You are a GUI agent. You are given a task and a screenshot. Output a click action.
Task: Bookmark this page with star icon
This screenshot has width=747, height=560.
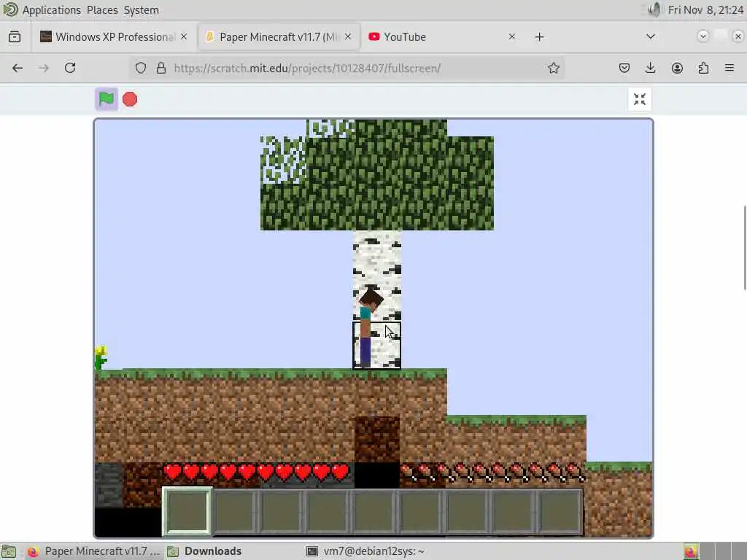coord(553,68)
